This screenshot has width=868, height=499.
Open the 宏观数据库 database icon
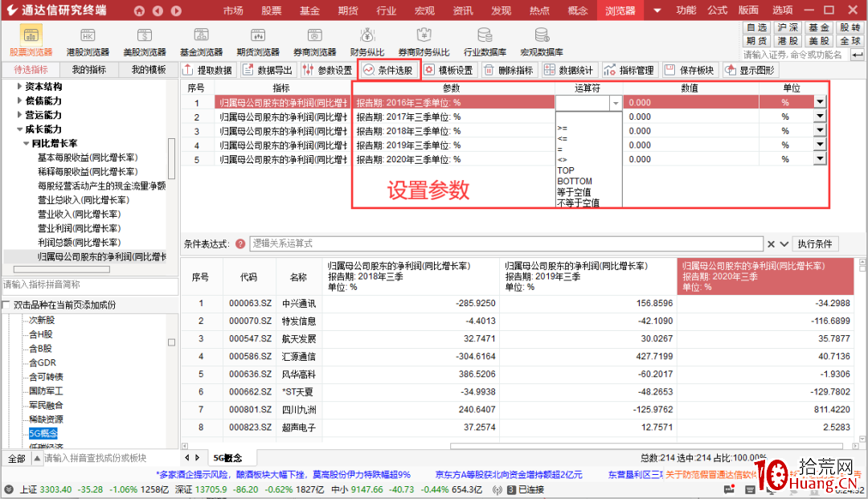(x=542, y=42)
